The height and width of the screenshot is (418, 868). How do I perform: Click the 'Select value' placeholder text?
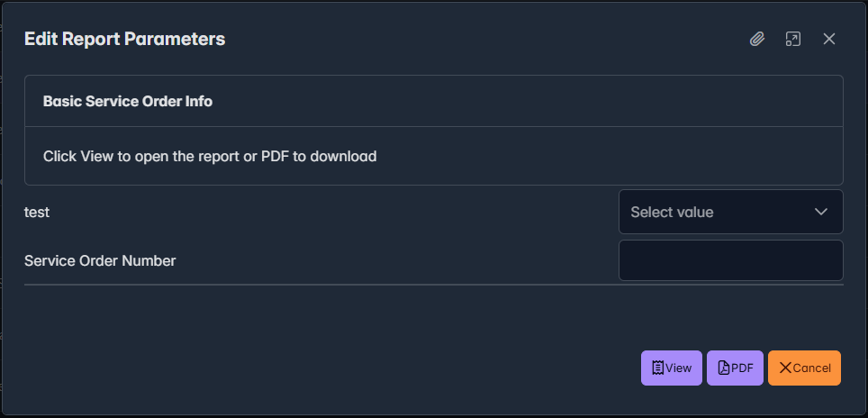click(672, 213)
